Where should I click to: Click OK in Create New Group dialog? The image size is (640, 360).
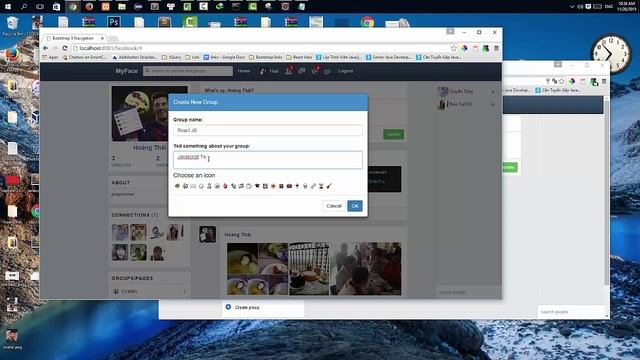(355, 206)
